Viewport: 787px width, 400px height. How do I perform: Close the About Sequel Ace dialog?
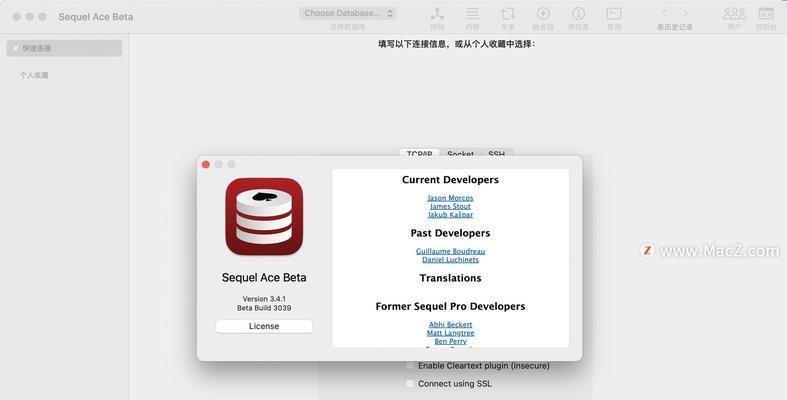click(x=206, y=165)
